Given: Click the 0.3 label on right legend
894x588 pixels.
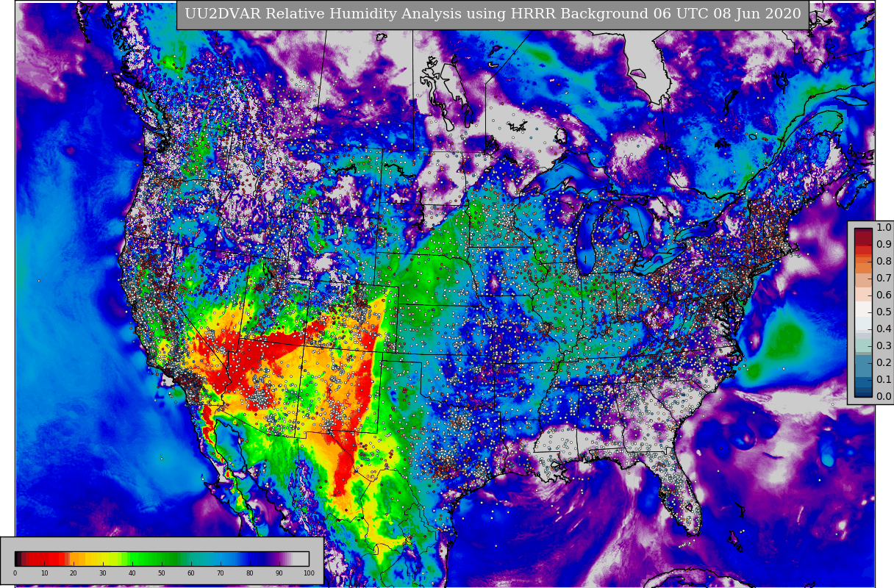Looking at the screenshot, I should pyautogui.click(x=884, y=346).
